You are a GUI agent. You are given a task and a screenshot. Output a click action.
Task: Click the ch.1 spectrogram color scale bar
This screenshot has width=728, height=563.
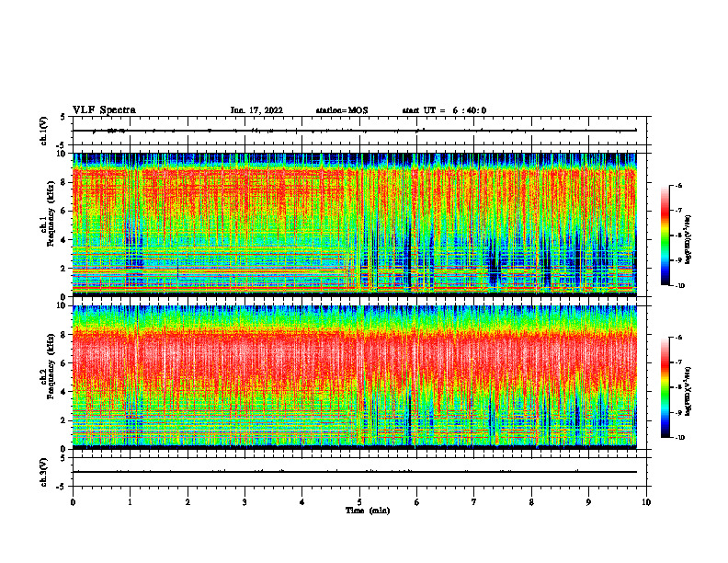(665, 236)
